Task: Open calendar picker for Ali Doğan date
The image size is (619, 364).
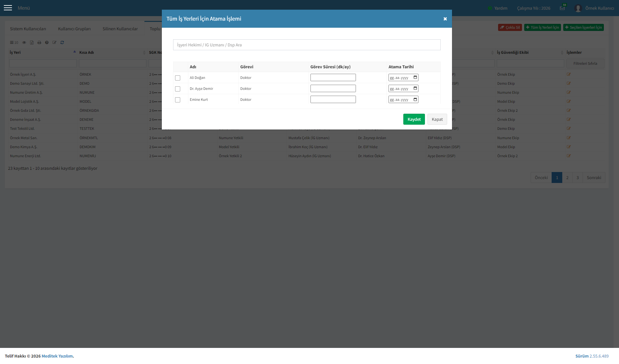Action: (415, 77)
